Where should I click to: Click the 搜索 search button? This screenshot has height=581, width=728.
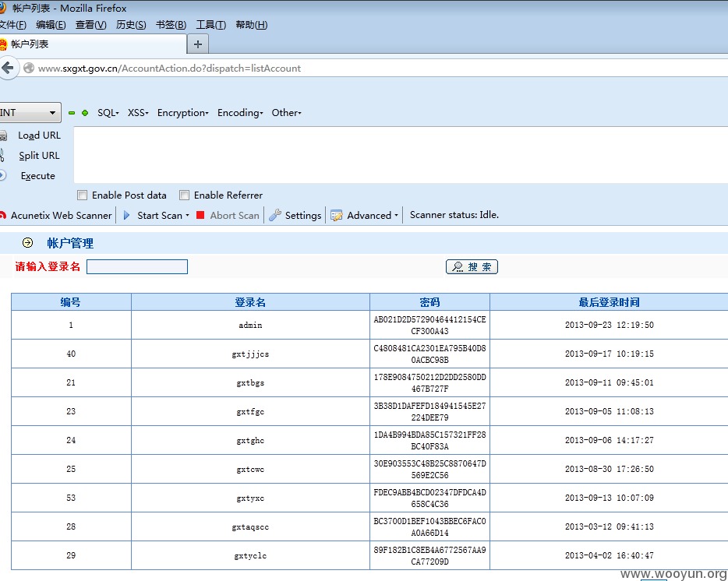(x=472, y=267)
